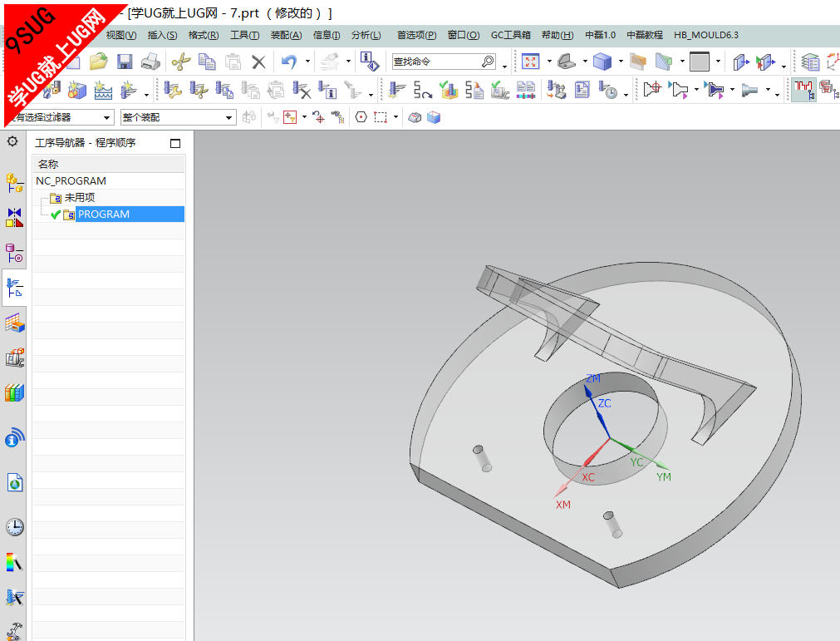The image size is (840, 641).
Task: Expand the render style dropdown arrow
Action: tap(621, 62)
